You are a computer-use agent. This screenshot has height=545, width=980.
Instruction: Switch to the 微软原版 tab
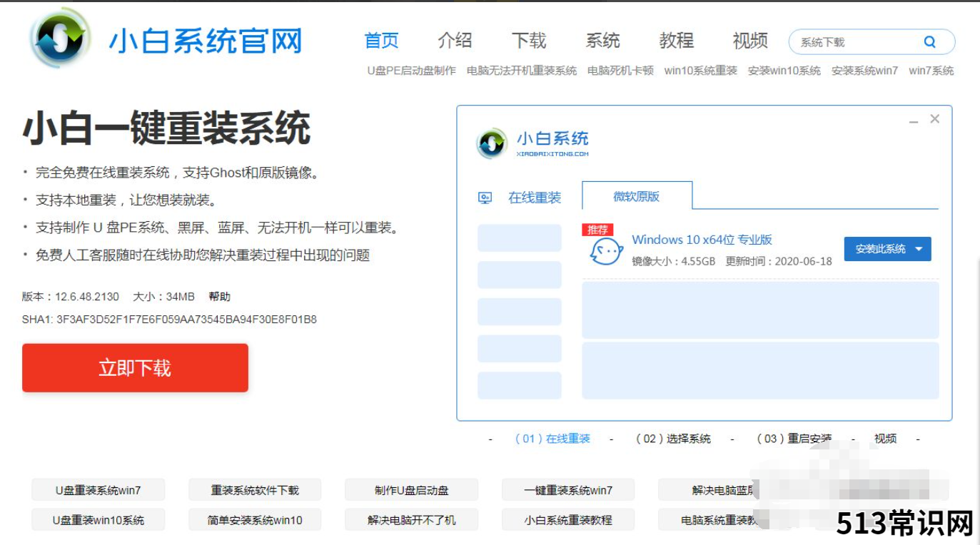coord(637,195)
